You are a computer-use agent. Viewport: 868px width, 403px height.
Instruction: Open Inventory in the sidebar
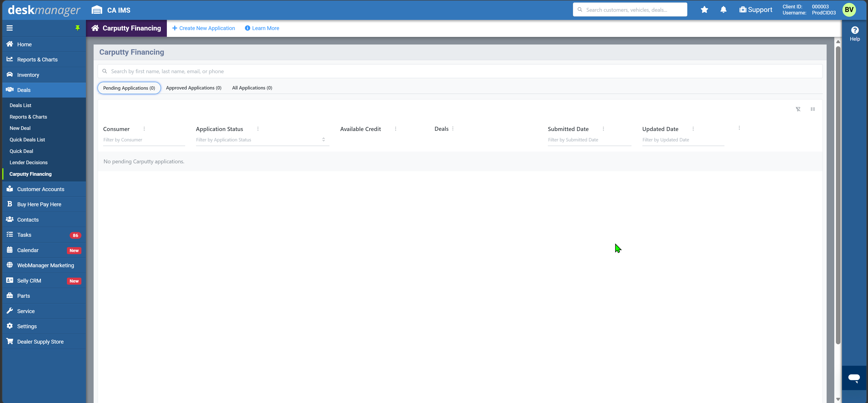44,75
